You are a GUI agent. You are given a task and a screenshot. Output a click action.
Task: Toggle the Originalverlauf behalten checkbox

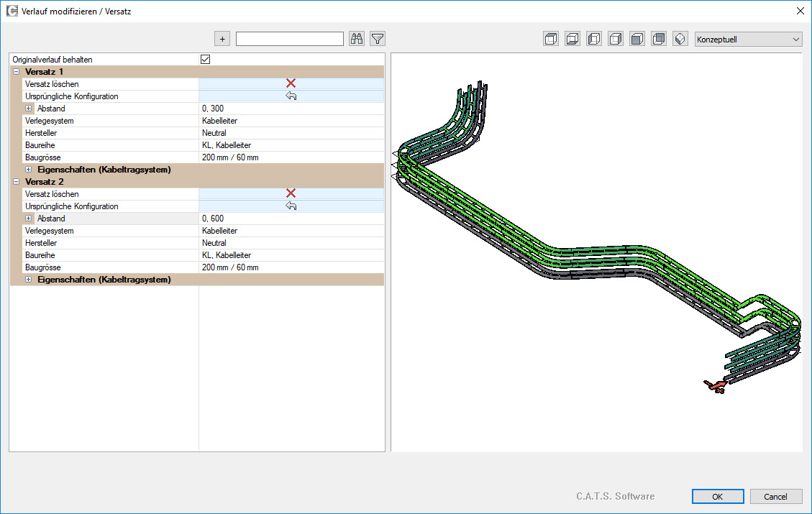206,59
